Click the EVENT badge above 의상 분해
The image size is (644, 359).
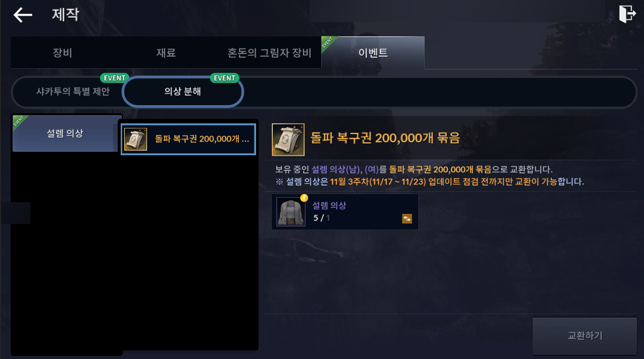pos(225,78)
